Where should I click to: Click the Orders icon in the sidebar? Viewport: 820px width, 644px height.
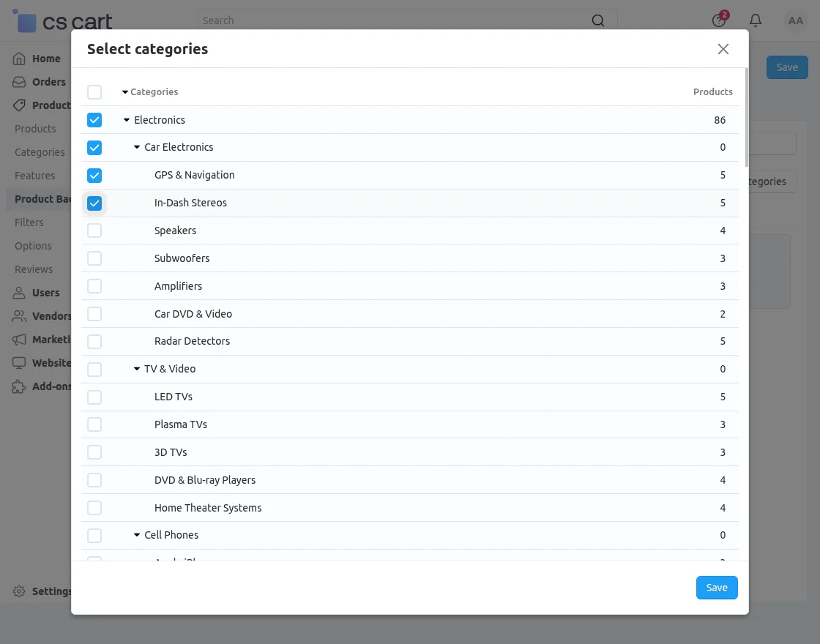pyautogui.click(x=19, y=81)
